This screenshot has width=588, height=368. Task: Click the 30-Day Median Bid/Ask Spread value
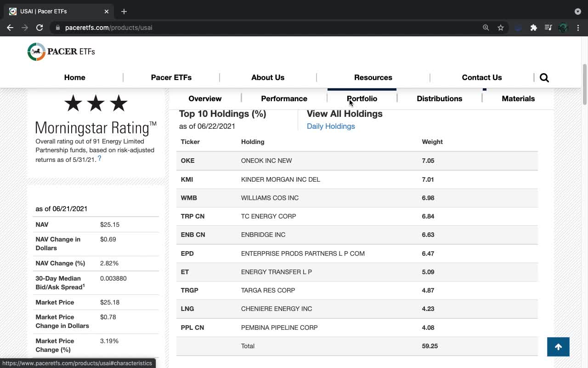[x=113, y=278]
